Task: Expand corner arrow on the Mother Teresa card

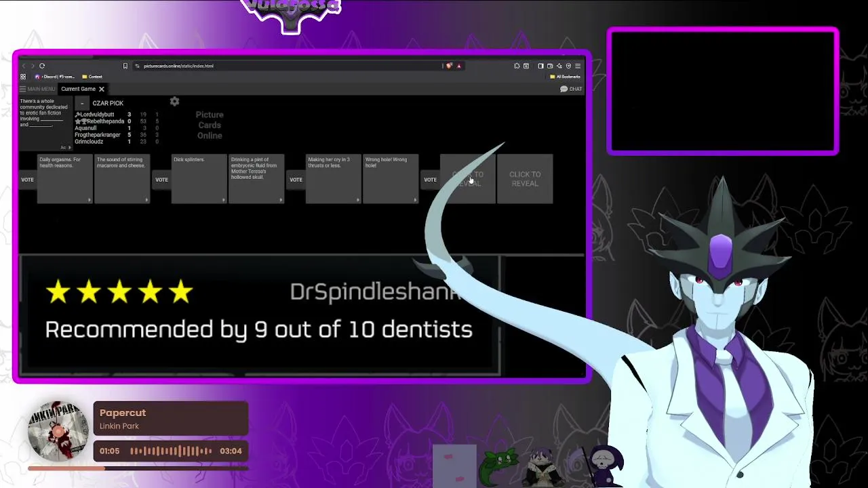Action: coord(280,200)
